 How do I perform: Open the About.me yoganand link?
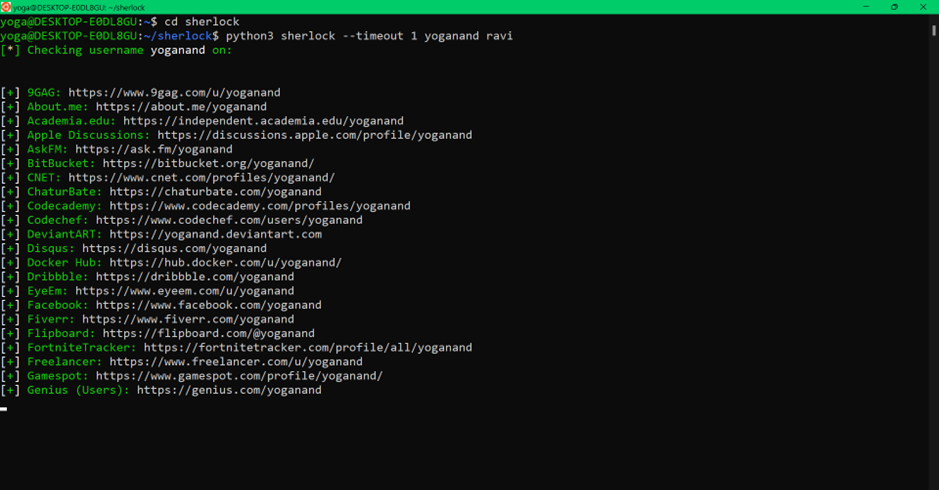(181, 107)
